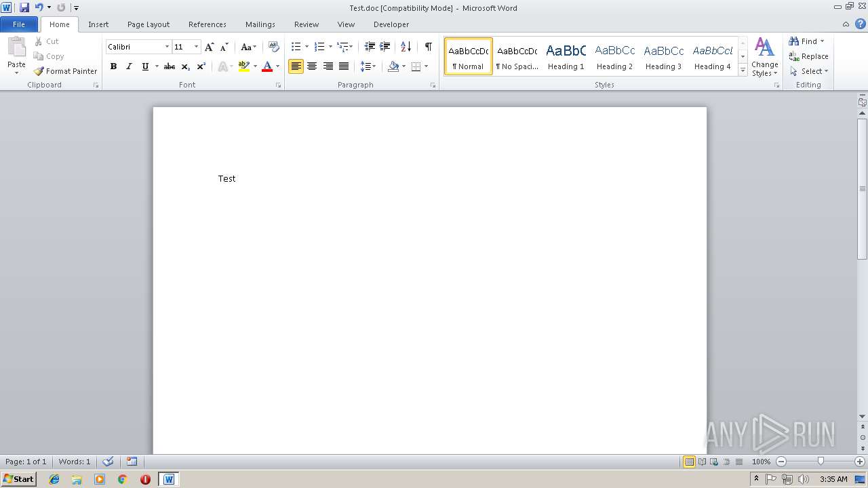The width and height of the screenshot is (868, 488).
Task: Enable Justify alignment
Action: [x=344, y=66]
